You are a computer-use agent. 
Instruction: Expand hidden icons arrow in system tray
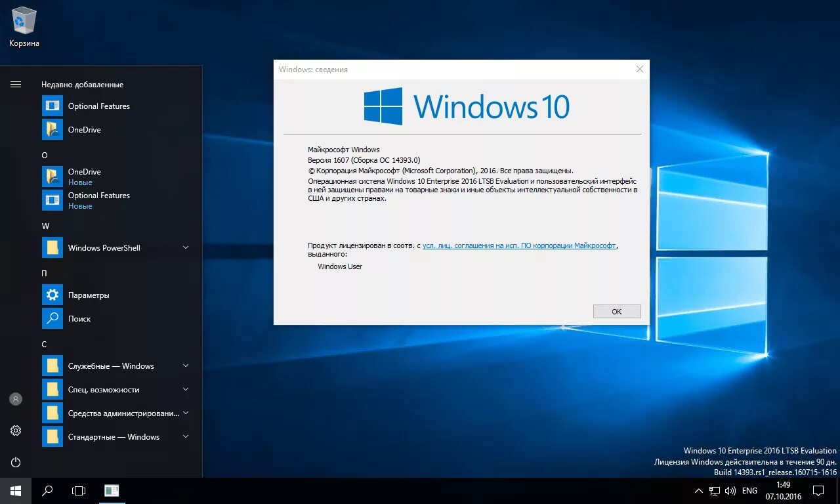(x=698, y=490)
